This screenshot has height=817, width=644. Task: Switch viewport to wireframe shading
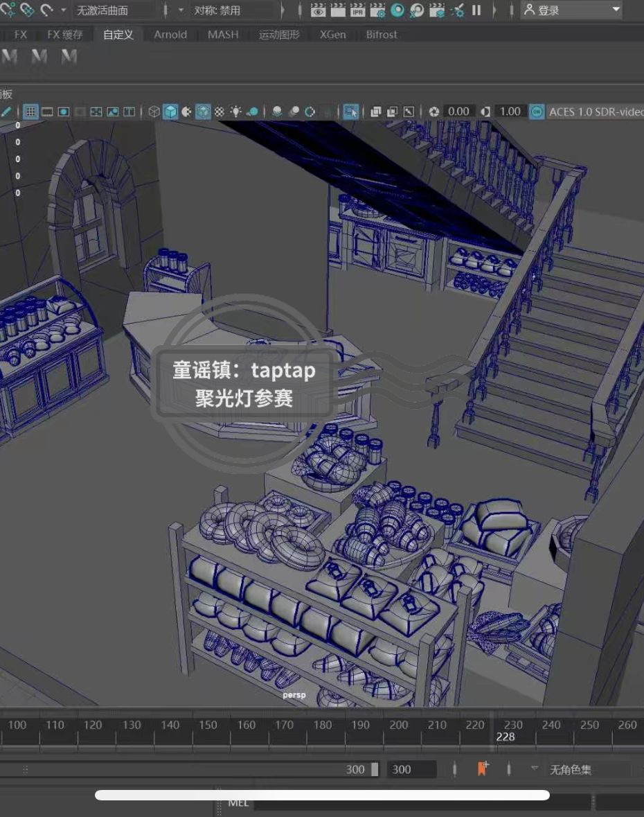click(x=154, y=112)
